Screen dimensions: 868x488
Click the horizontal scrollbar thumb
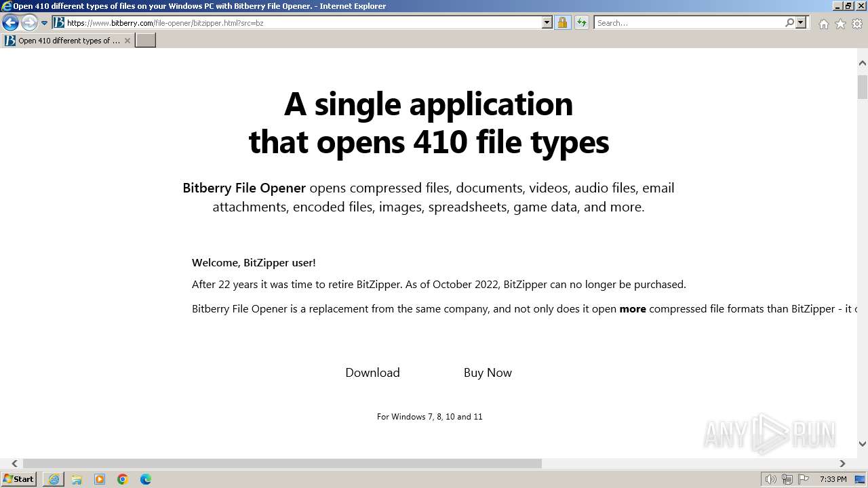tap(282, 464)
